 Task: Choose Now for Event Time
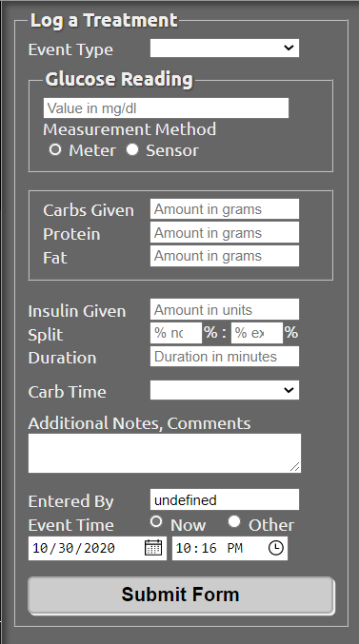pos(156,521)
